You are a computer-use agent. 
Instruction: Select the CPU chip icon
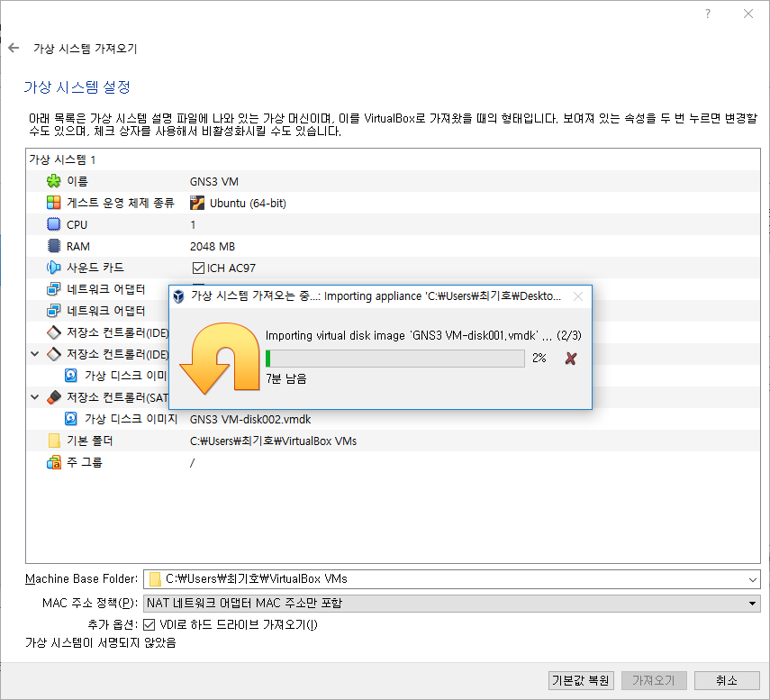pos(53,224)
